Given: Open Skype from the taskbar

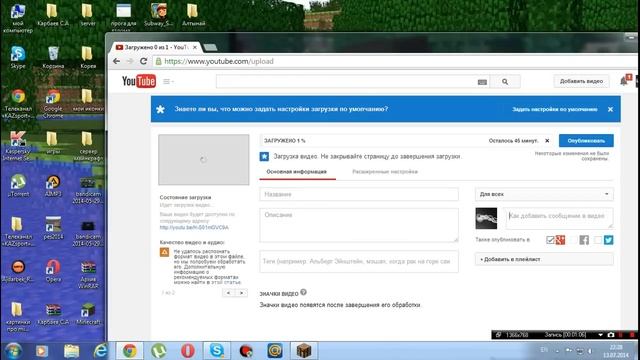Looking at the screenshot, I should (216, 351).
